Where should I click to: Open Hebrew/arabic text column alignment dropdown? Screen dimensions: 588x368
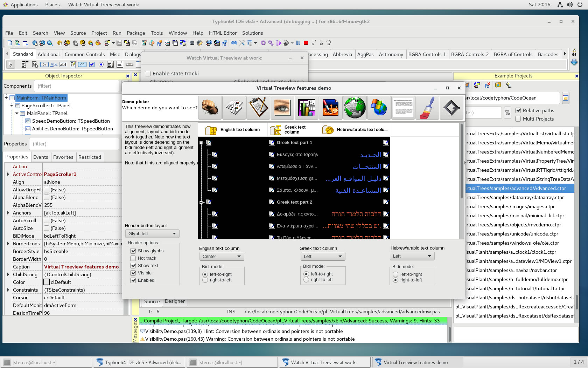pyautogui.click(x=412, y=256)
